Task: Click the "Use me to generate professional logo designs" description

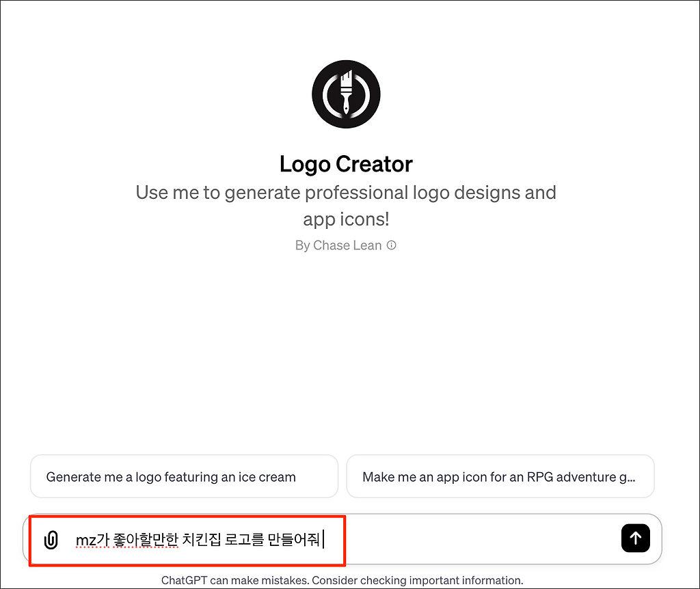Action: click(346, 206)
